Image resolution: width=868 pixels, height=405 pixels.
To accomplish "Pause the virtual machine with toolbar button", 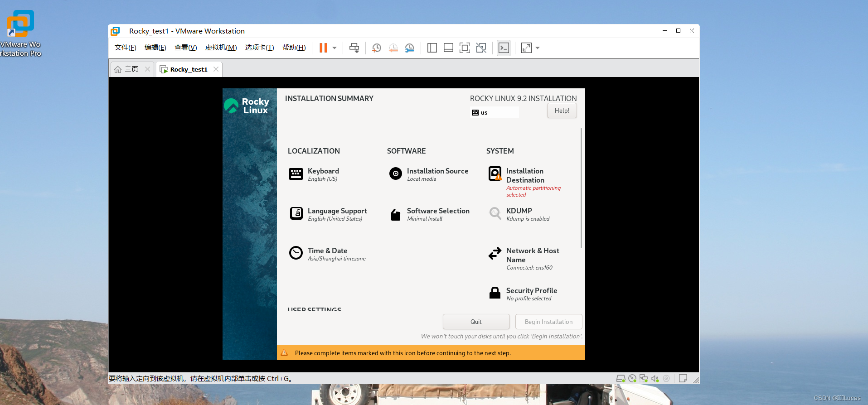I will (x=323, y=48).
